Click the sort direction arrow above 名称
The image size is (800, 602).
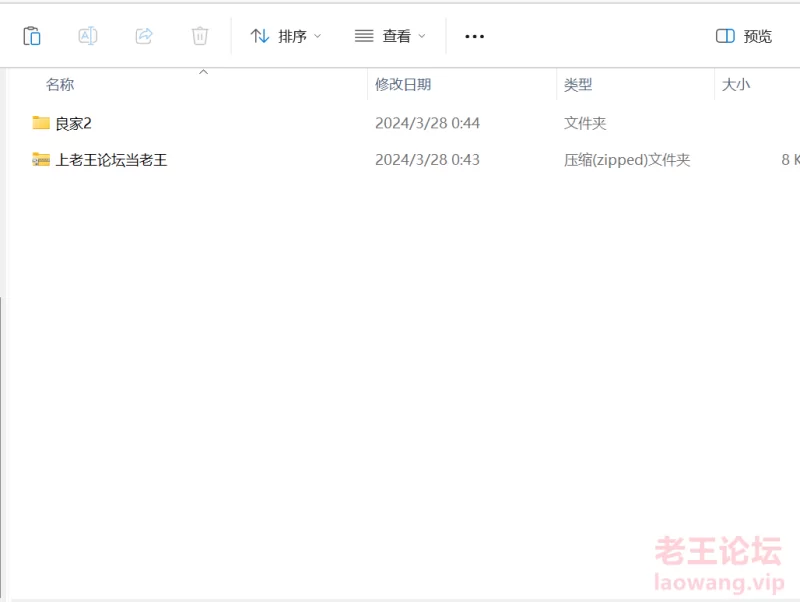(203, 72)
